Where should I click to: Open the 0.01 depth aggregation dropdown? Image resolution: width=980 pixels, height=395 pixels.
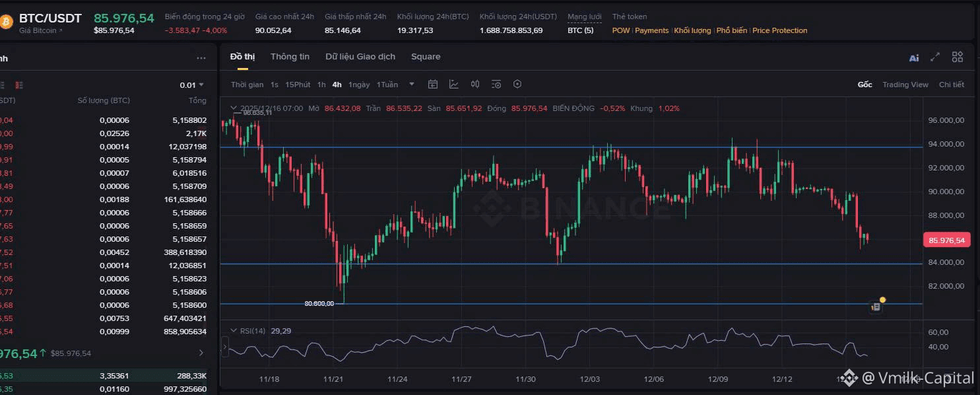(x=193, y=85)
